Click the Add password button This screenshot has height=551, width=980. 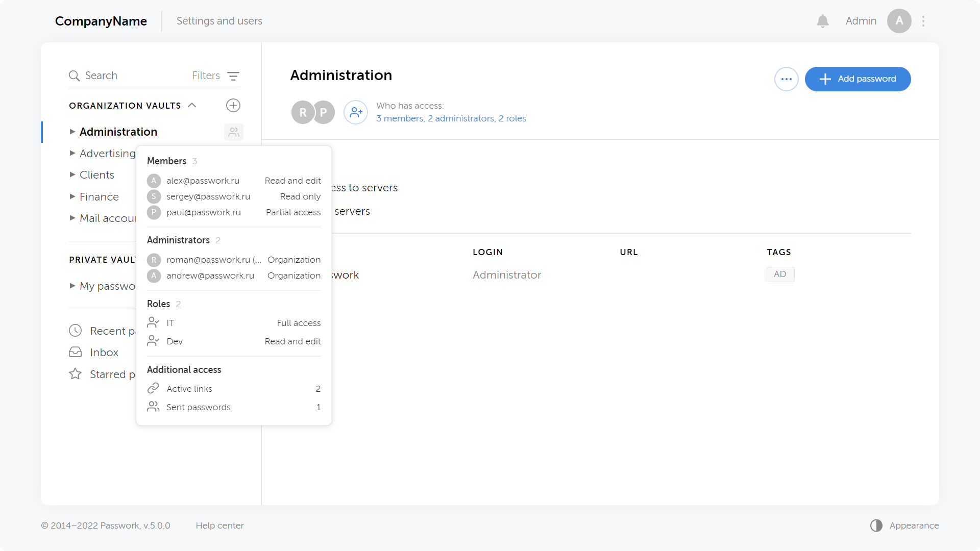click(857, 79)
